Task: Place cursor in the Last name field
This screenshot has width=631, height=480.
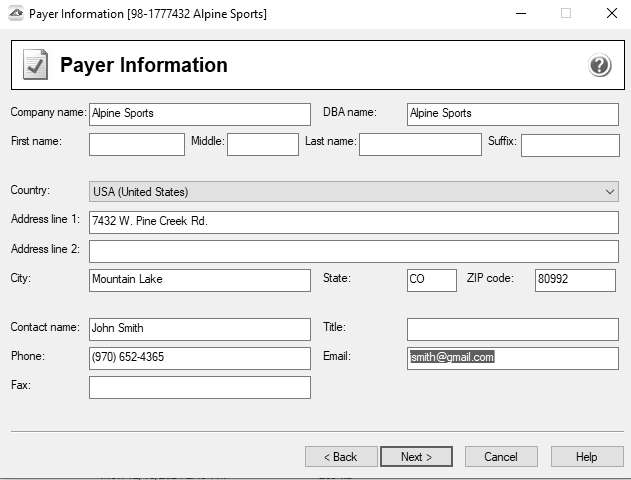Action: coord(420,145)
